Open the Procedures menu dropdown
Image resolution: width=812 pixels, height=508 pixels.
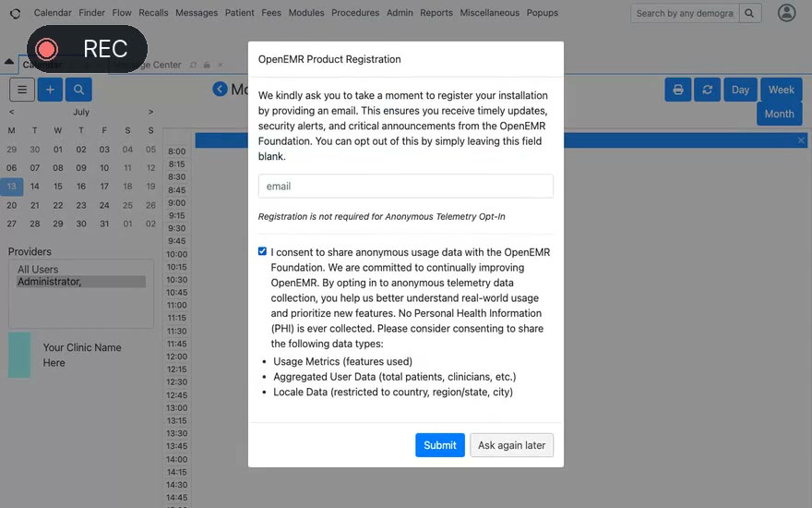355,13
